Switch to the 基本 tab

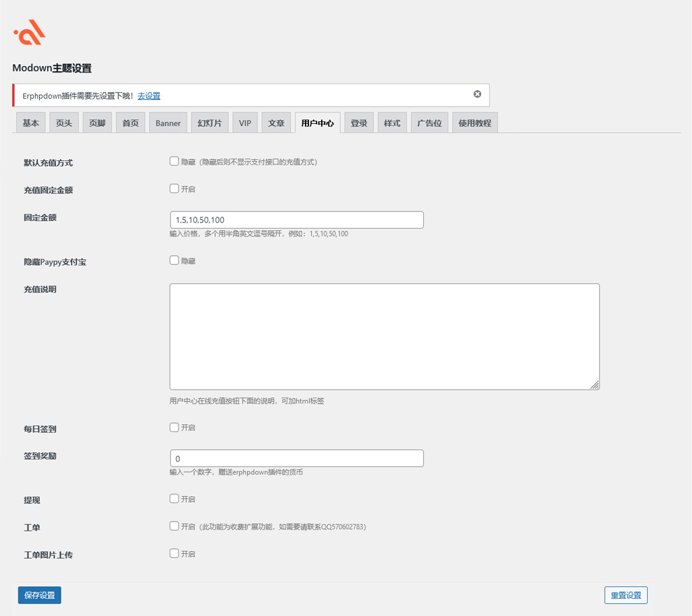point(31,123)
